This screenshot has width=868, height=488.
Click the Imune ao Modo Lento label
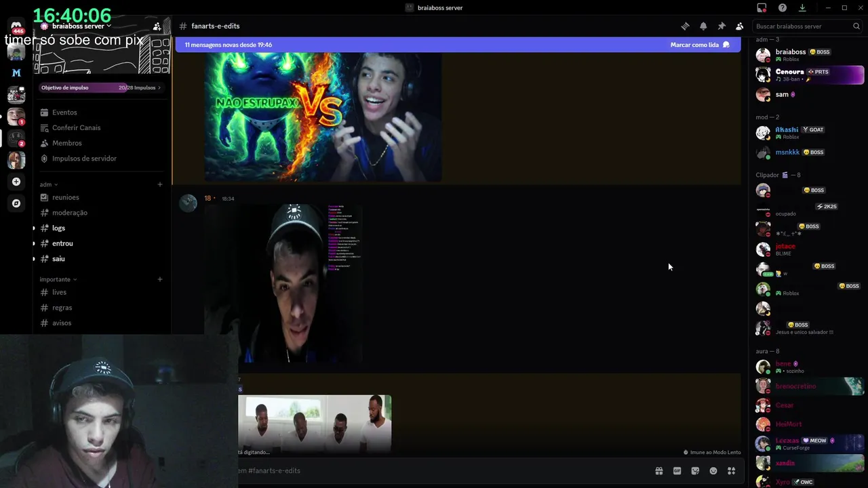[x=712, y=452]
